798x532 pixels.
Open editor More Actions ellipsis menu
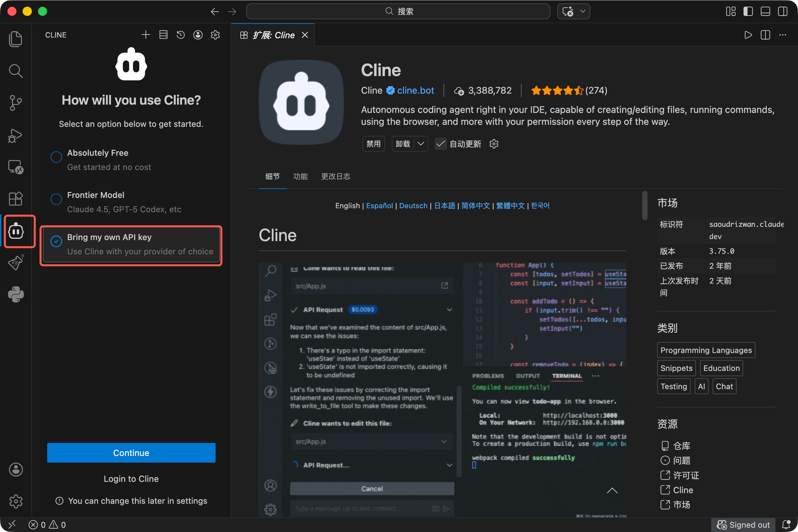pyautogui.click(x=782, y=35)
